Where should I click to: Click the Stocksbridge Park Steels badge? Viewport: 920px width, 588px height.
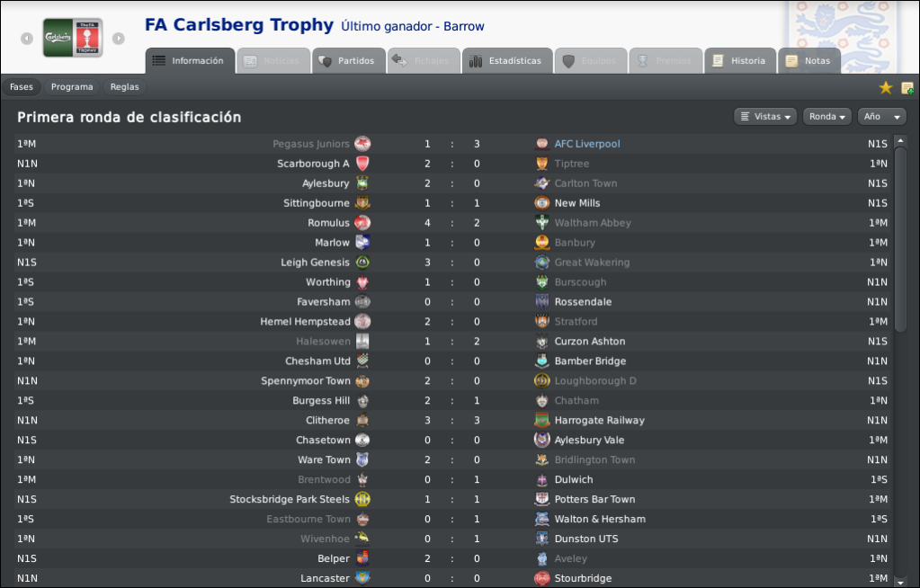[362, 499]
